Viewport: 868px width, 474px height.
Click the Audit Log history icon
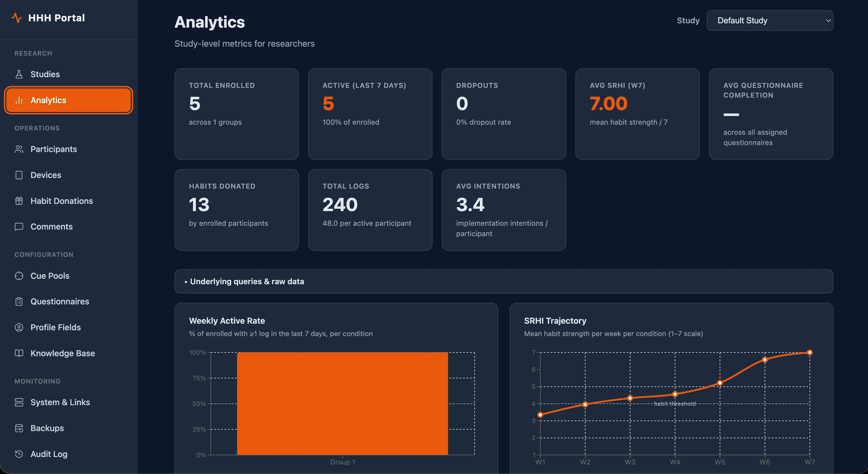point(19,454)
